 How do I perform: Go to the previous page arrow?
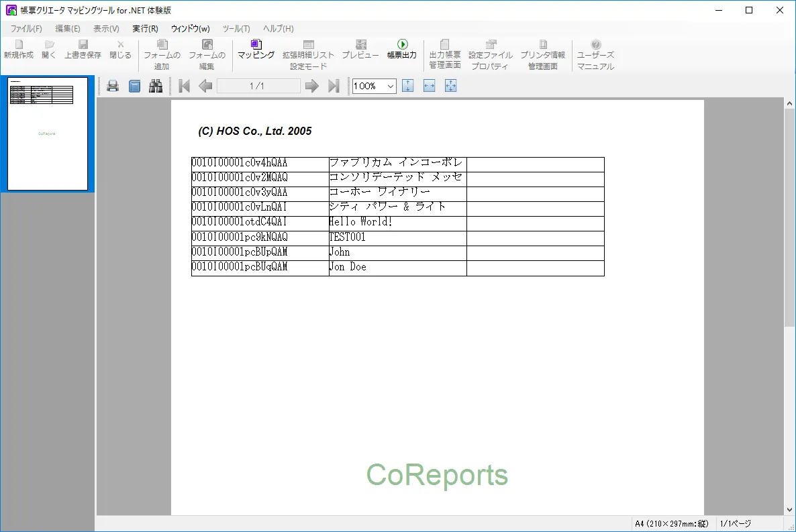point(205,86)
